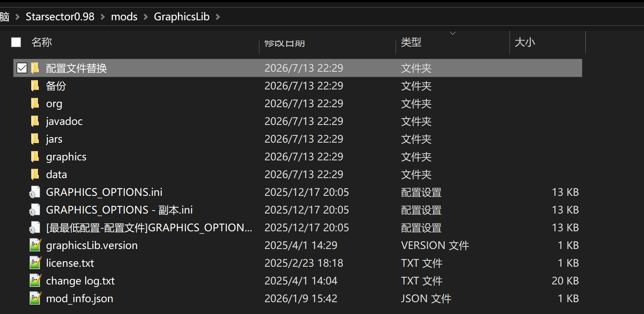Navigate to Starsector0.98 in the breadcrumb

coord(60,17)
